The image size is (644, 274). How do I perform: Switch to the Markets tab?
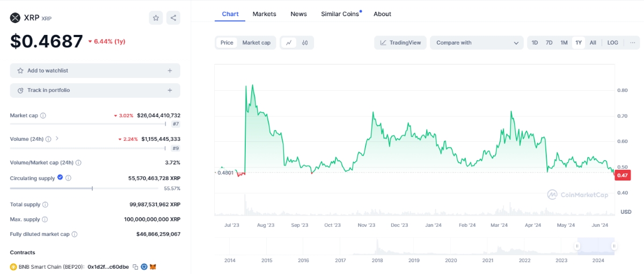(x=264, y=14)
